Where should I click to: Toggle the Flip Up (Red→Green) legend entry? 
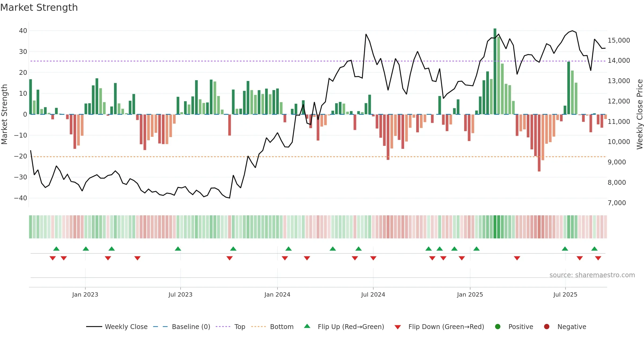point(344,327)
